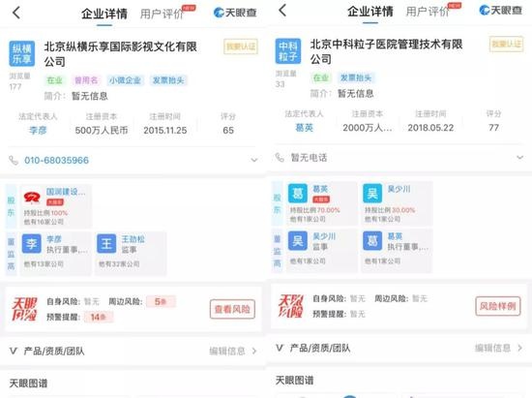The width and height of the screenshot is (532, 398).
Task: Click the 查看风险 button
Action: tap(232, 309)
